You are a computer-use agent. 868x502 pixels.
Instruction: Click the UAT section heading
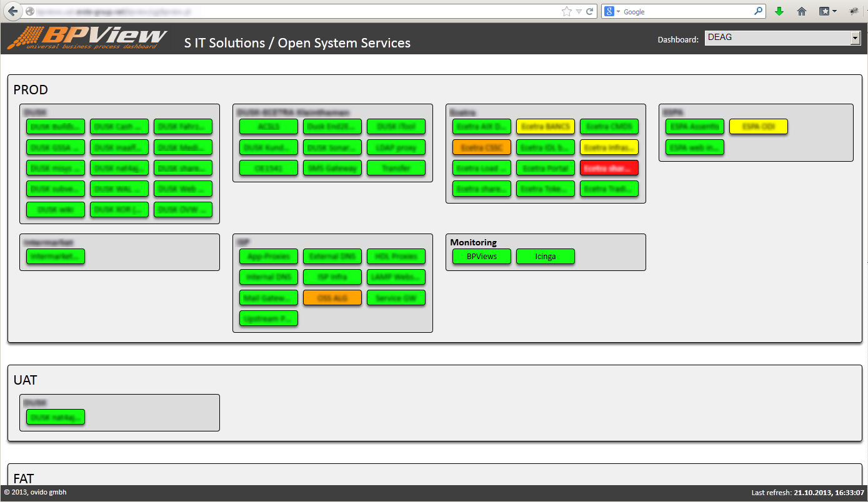pyautogui.click(x=26, y=380)
